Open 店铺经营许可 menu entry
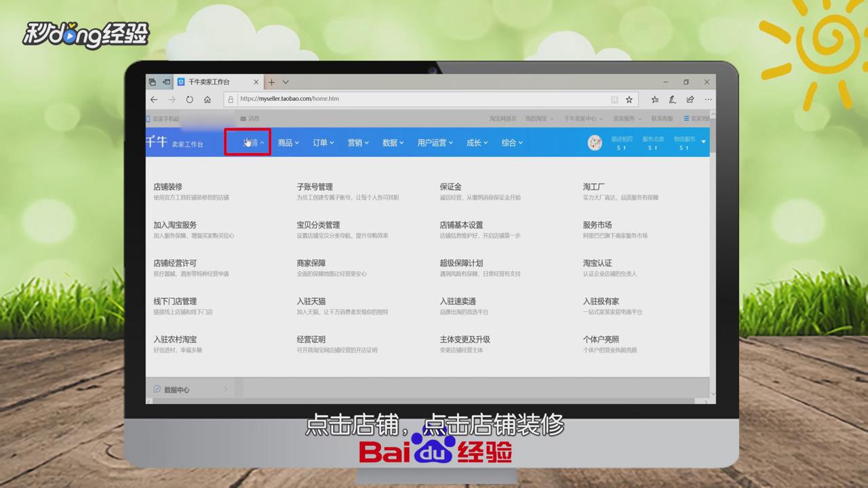The width and height of the screenshot is (868, 488). (175, 263)
